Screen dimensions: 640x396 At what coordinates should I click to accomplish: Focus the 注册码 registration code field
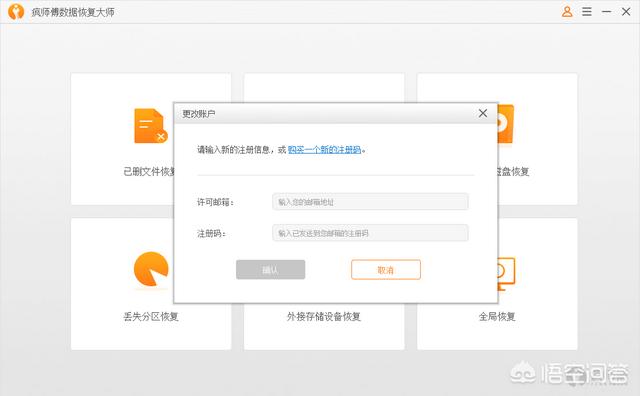coord(370,233)
